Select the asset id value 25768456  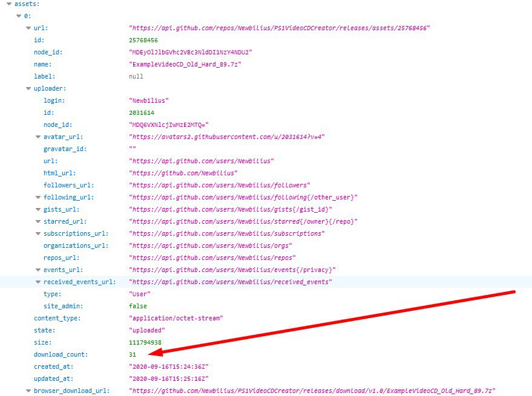(x=143, y=41)
